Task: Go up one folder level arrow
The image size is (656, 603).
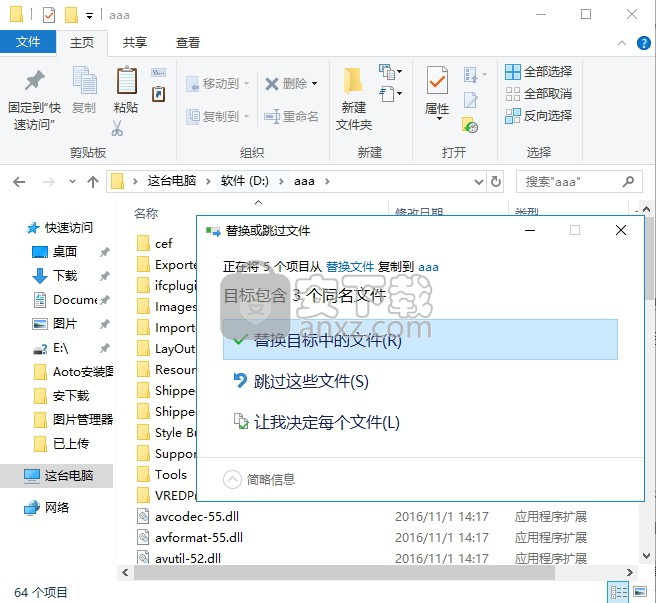Action: click(93, 182)
